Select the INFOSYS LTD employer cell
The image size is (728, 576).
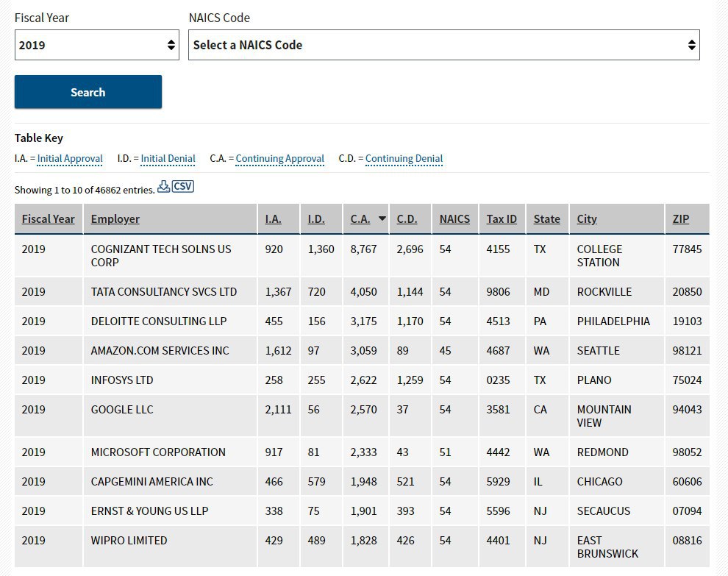171,380
